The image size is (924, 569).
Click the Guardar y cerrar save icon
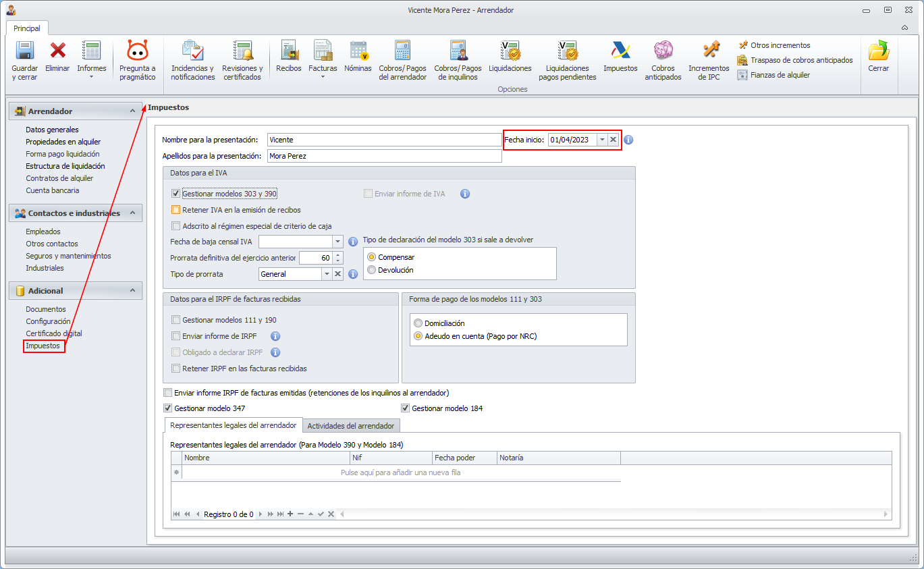click(x=25, y=51)
